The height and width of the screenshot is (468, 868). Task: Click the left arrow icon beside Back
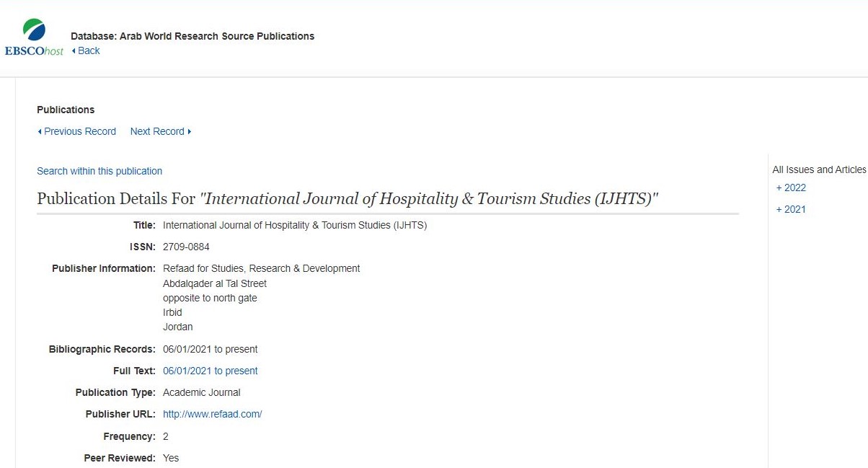point(74,51)
